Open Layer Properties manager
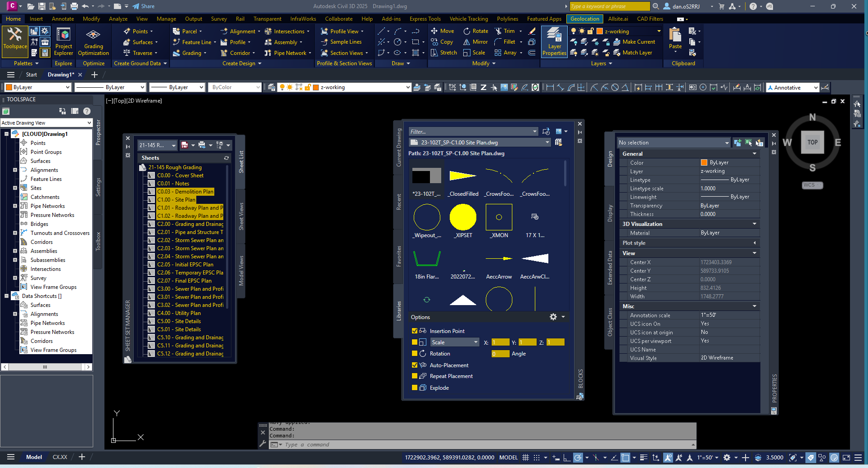 coord(554,42)
